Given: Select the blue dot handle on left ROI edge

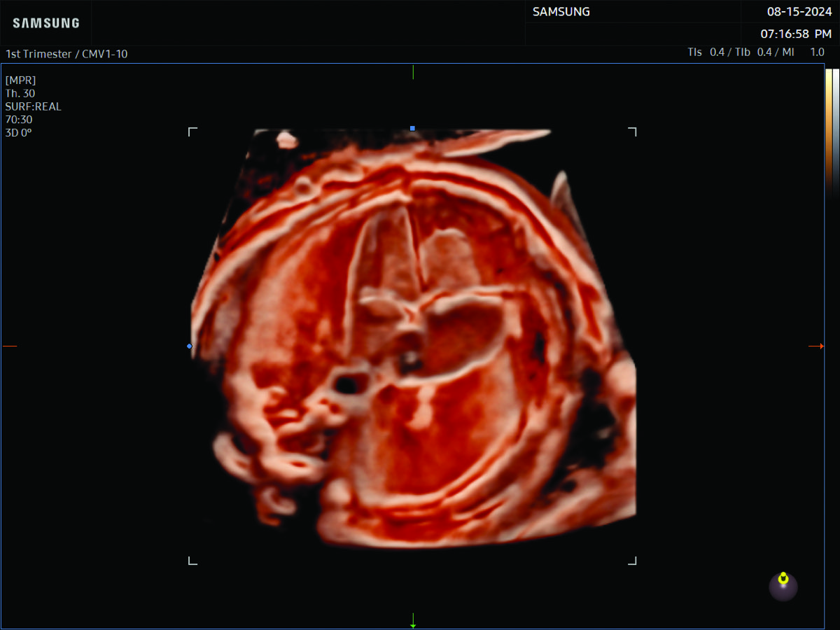Looking at the screenshot, I should pyautogui.click(x=190, y=346).
